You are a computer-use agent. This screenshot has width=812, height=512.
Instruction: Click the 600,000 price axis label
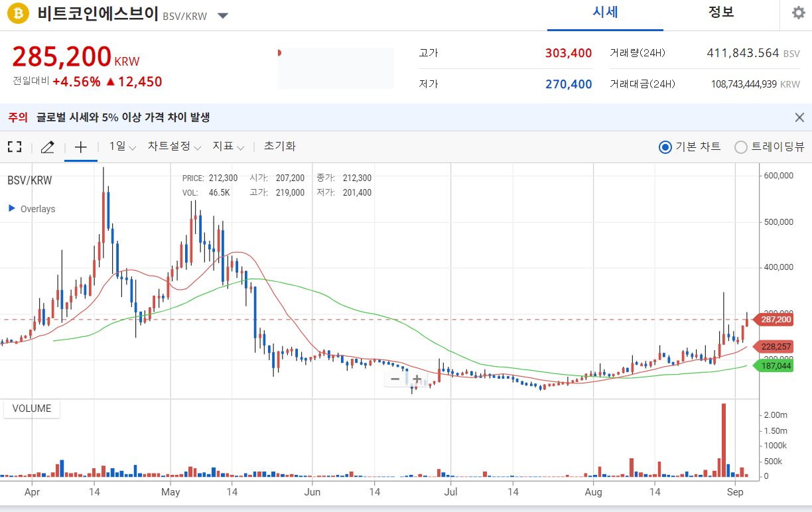pyautogui.click(x=779, y=176)
